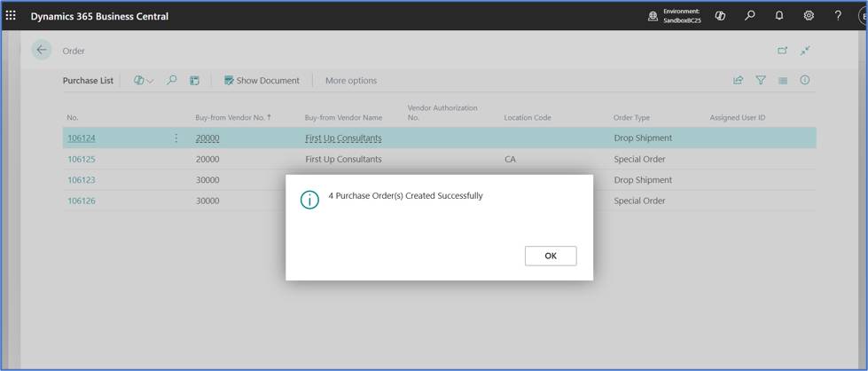The height and width of the screenshot is (371, 868).
Task: Open More options menu
Action: click(x=351, y=81)
